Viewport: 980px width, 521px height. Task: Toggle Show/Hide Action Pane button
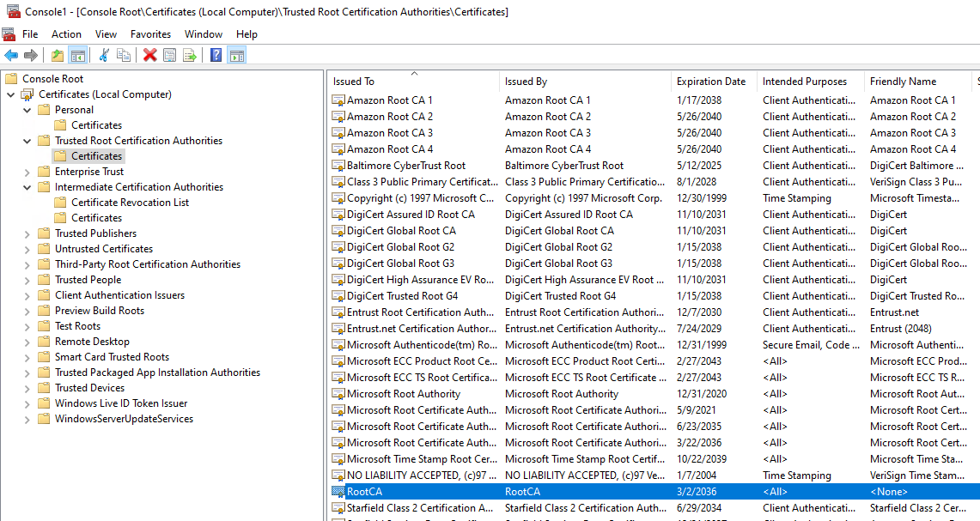pyautogui.click(x=236, y=56)
